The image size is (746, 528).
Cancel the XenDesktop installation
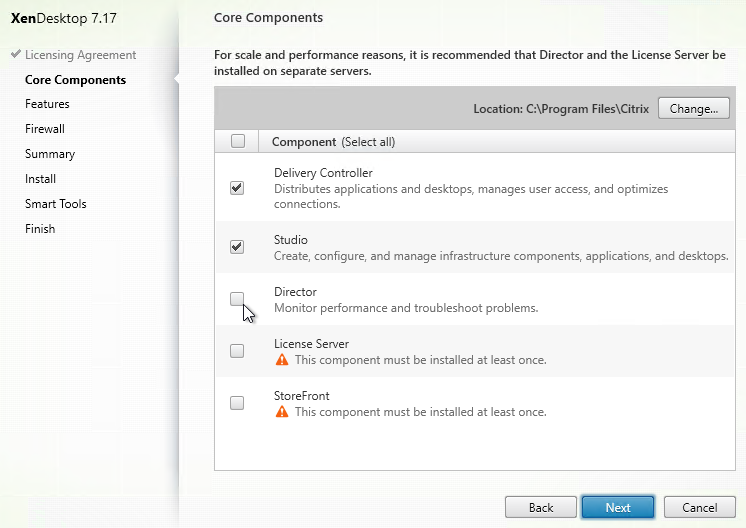click(x=700, y=508)
